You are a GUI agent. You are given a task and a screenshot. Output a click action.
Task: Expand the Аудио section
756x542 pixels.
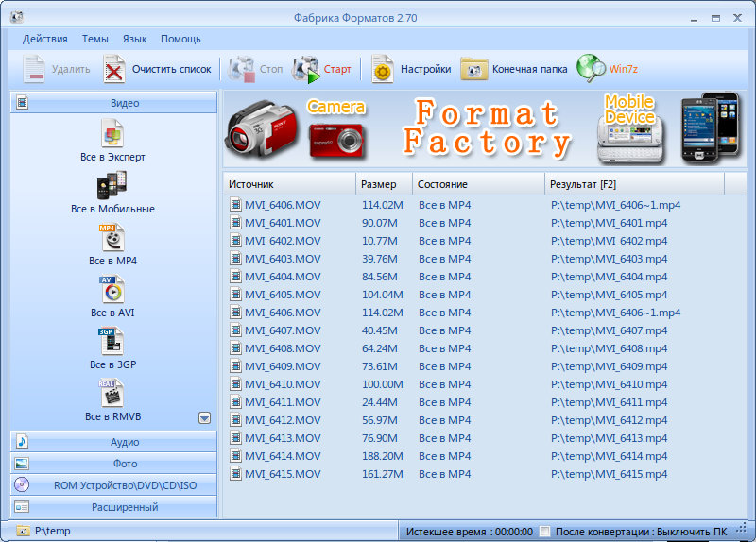pos(113,441)
